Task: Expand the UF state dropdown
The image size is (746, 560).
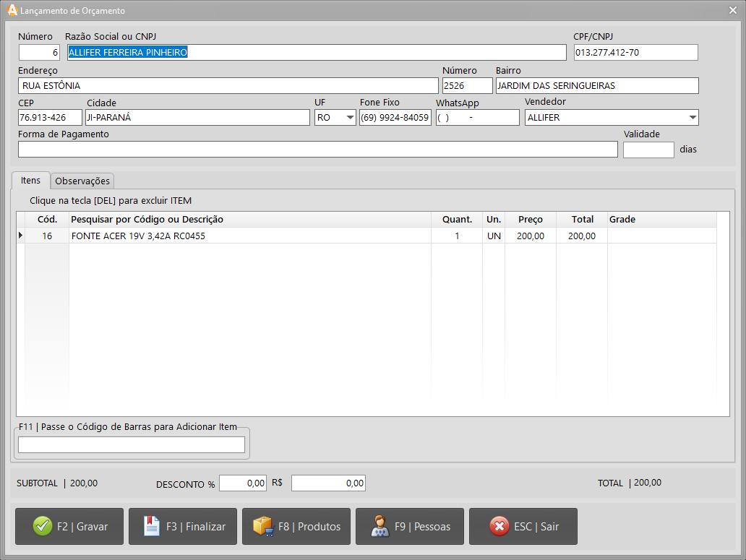Action: [350, 118]
